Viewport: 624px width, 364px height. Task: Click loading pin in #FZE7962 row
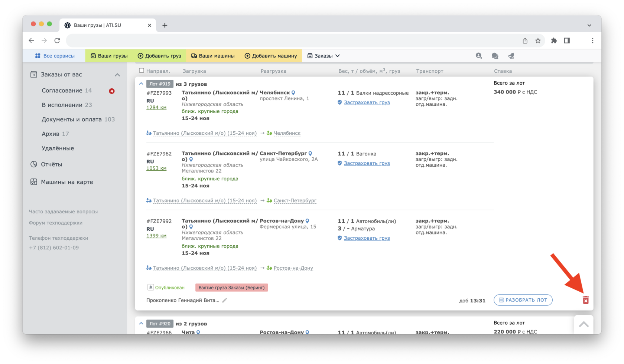tap(191, 160)
